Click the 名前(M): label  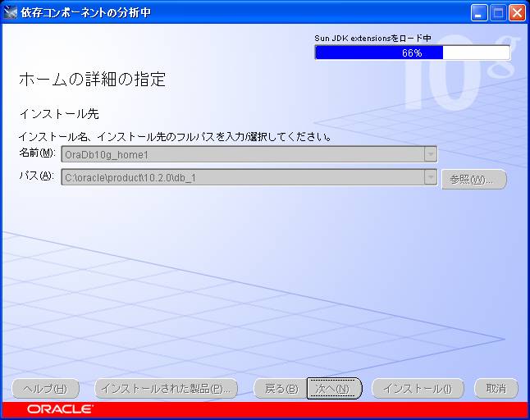pyautogui.click(x=37, y=153)
